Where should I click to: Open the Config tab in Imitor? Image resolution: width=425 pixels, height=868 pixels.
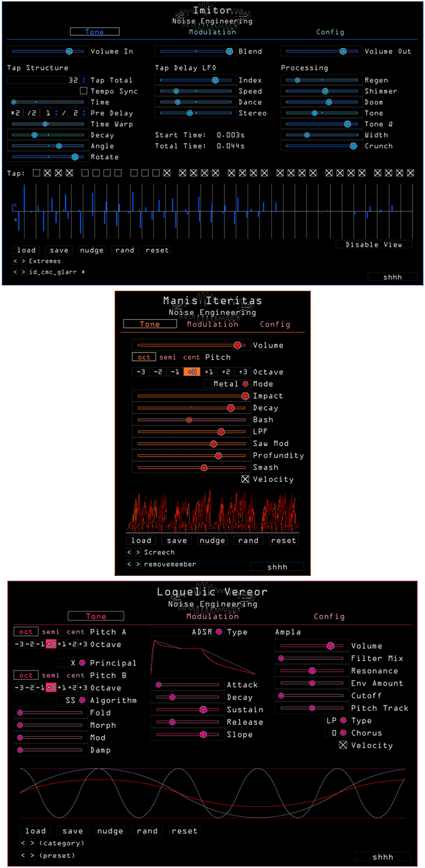click(330, 32)
